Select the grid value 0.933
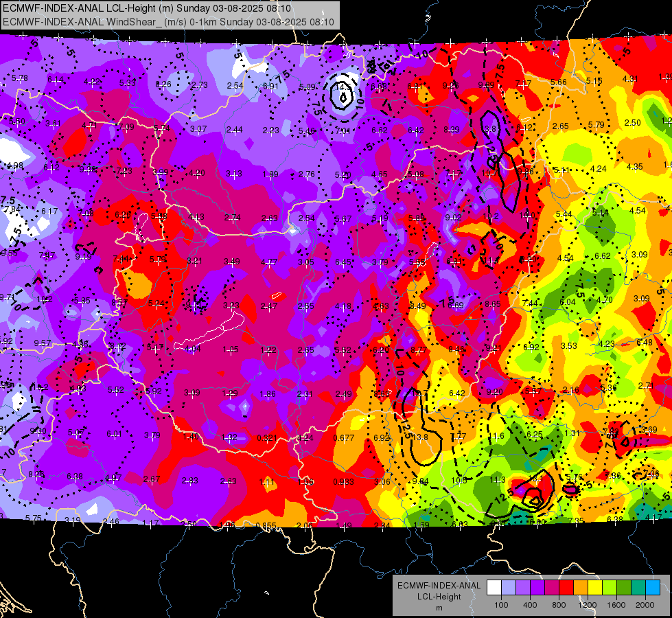 click(344, 481)
